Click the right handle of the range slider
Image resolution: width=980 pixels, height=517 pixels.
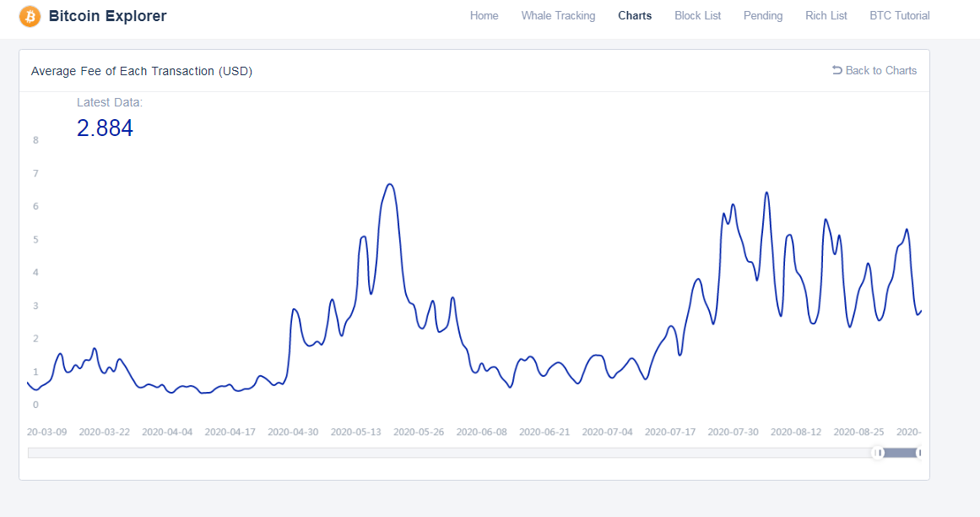(x=919, y=453)
